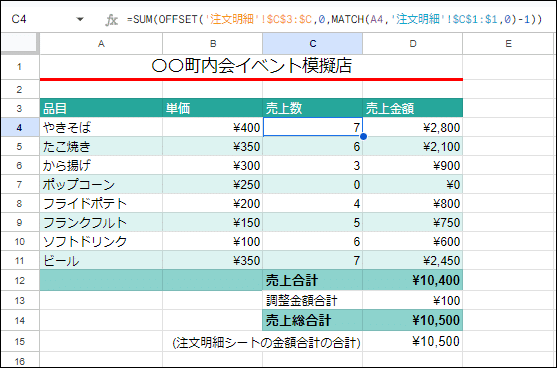
Task: Click the 単価 header cell
Action: (213, 108)
